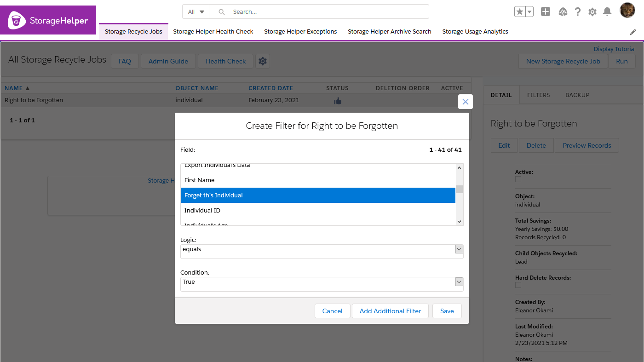
Task: Click the StorageHelper logo
Action: (48, 20)
